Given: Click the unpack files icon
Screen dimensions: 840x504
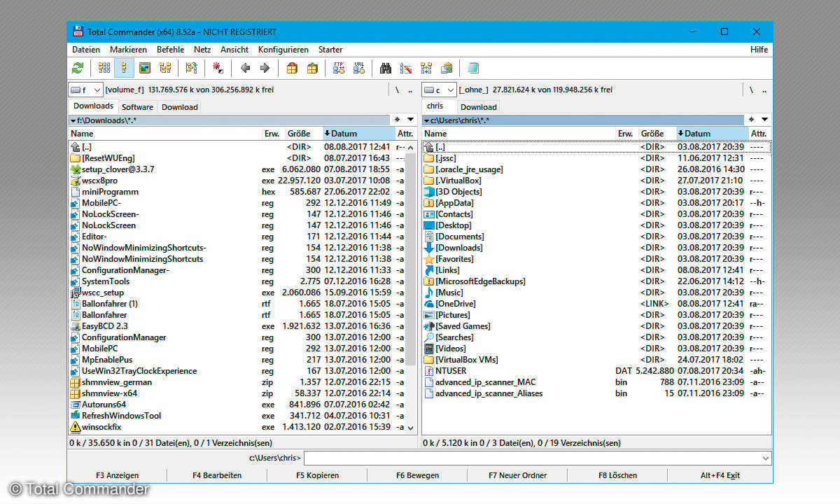Looking at the screenshot, I should 312,68.
